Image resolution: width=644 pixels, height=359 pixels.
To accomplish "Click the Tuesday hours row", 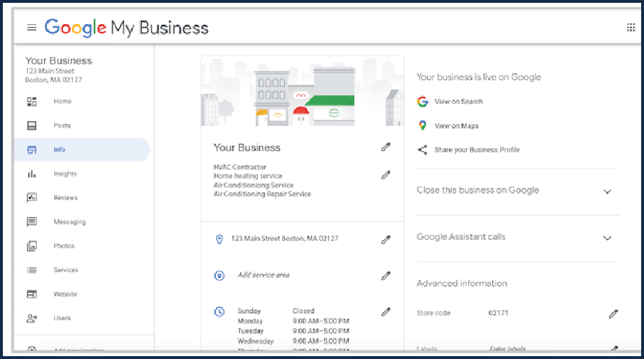I will 294,331.
